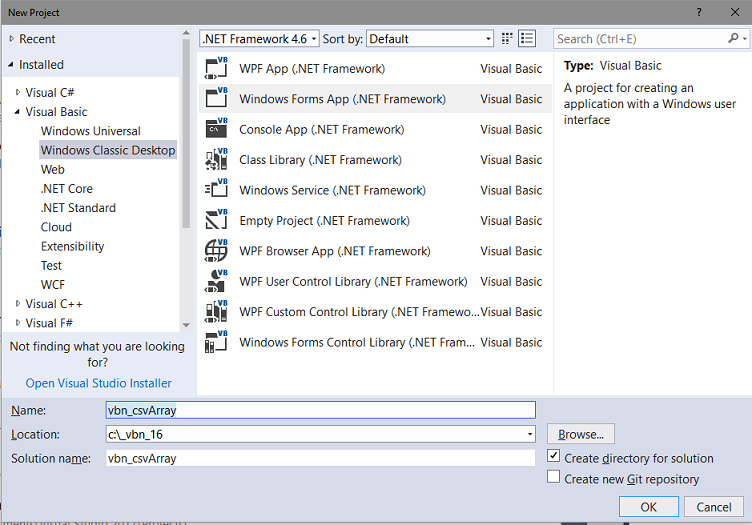Image resolution: width=752 pixels, height=525 pixels.
Task: Toggle Create directory for solution checkbox
Action: (x=553, y=456)
